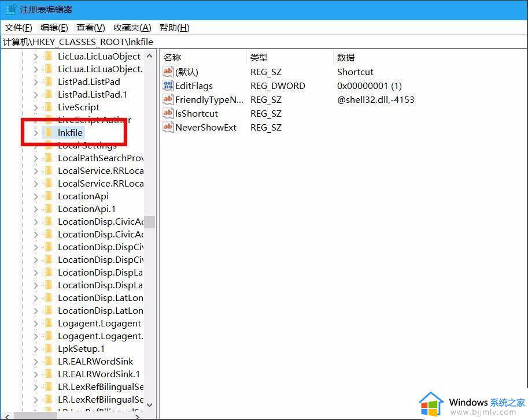Click the Shortcut data cell

(355, 72)
